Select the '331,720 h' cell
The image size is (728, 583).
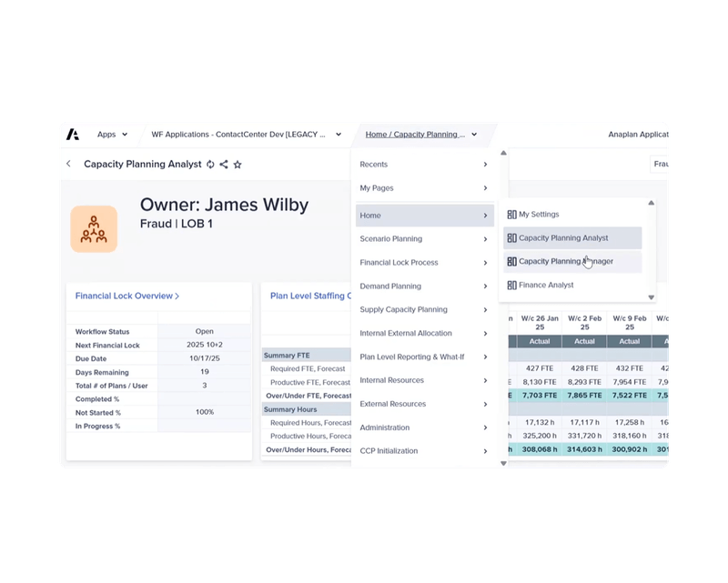(x=584, y=436)
